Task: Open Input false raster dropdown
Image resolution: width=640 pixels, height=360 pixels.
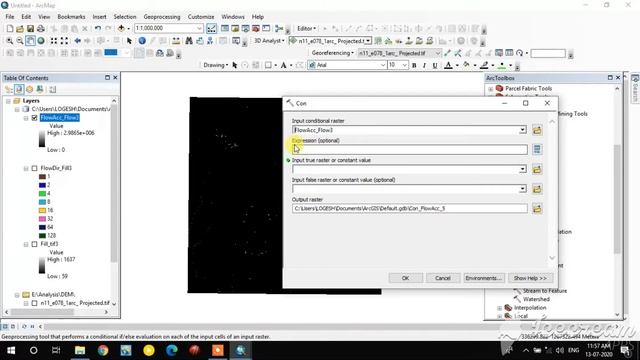Action: pos(522,189)
